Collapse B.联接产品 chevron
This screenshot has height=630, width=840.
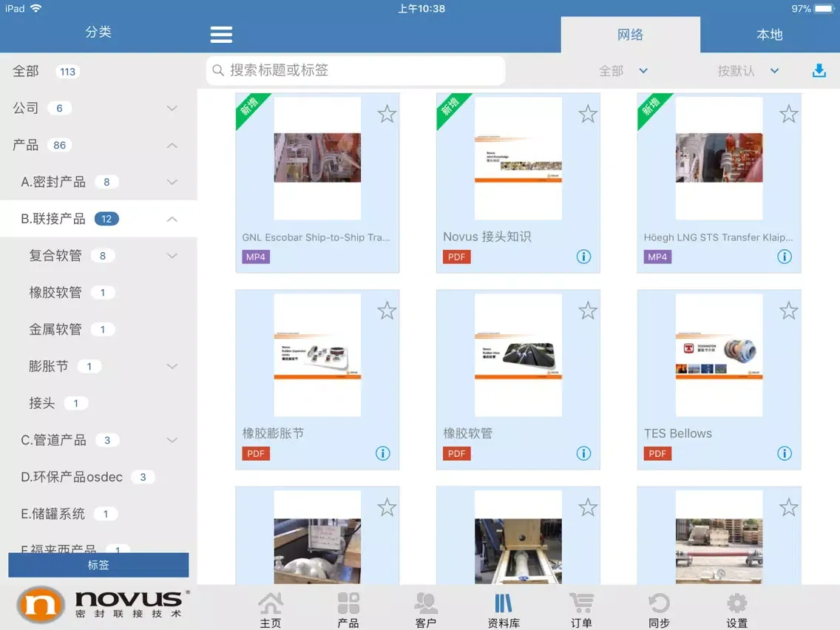pos(172,219)
